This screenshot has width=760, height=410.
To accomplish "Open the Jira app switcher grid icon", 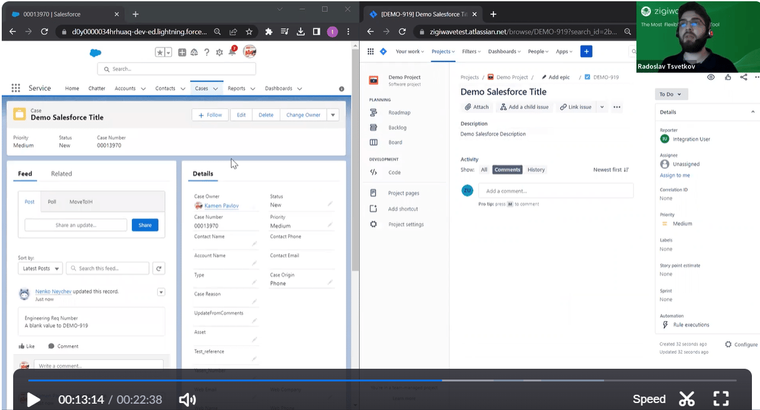I will pos(370,51).
